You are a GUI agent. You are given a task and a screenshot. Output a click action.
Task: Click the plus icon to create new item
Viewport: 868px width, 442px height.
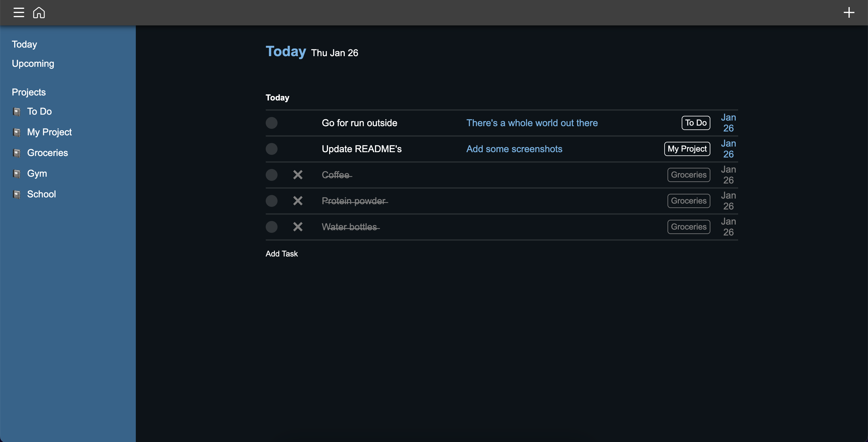849,12
